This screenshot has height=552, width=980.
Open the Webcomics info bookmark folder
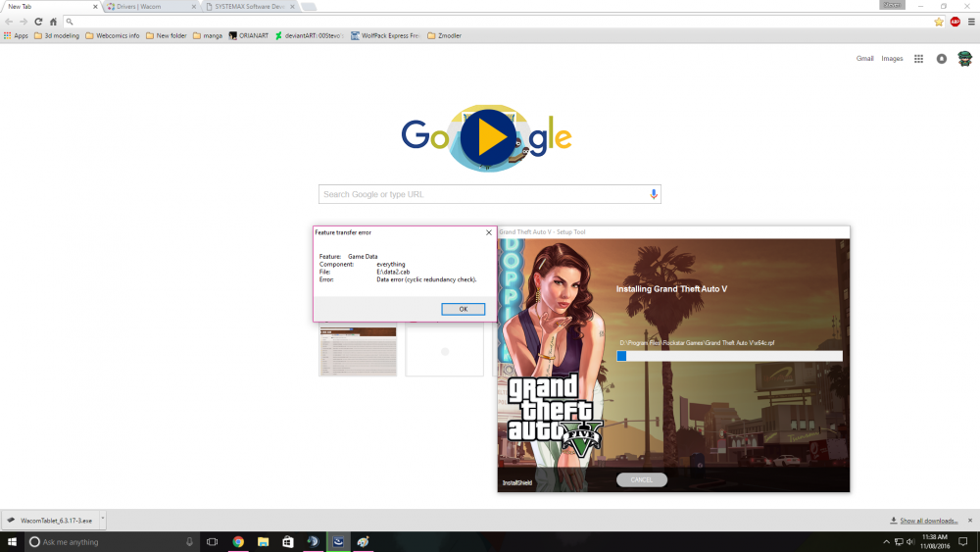point(113,35)
